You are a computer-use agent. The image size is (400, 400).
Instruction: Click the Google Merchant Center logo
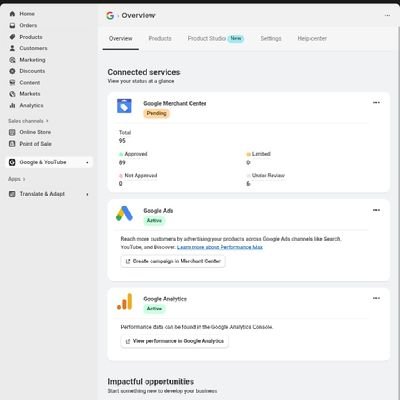click(x=124, y=106)
